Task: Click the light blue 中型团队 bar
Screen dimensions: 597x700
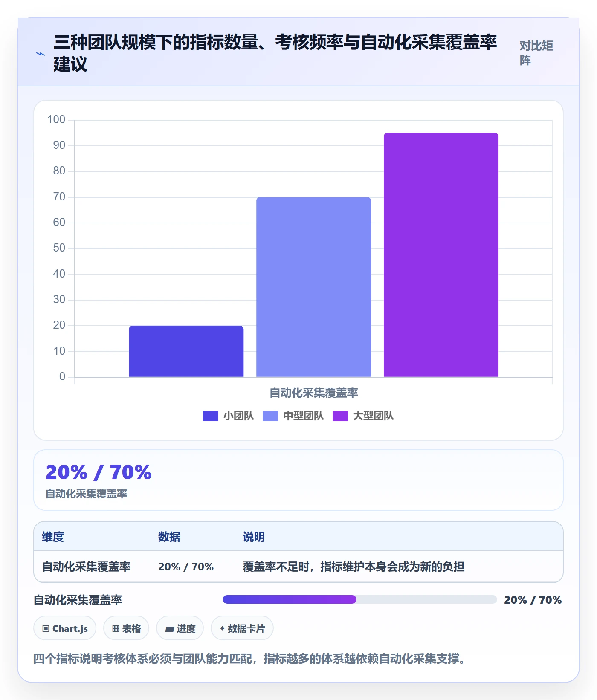Action: point(314,287)
